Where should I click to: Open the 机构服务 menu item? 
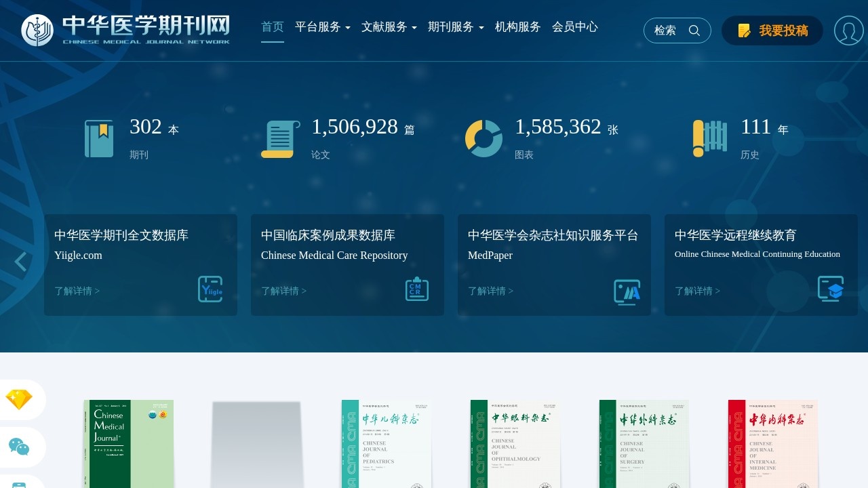click(x=518, y=27)
